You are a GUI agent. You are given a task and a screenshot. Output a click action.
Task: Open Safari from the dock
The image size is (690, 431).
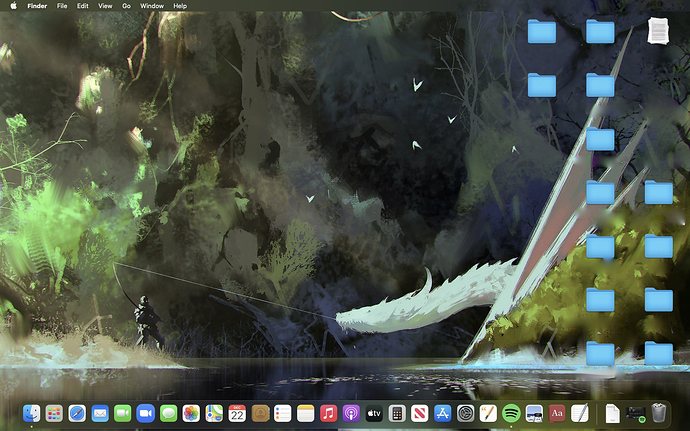tap(77, 413)
